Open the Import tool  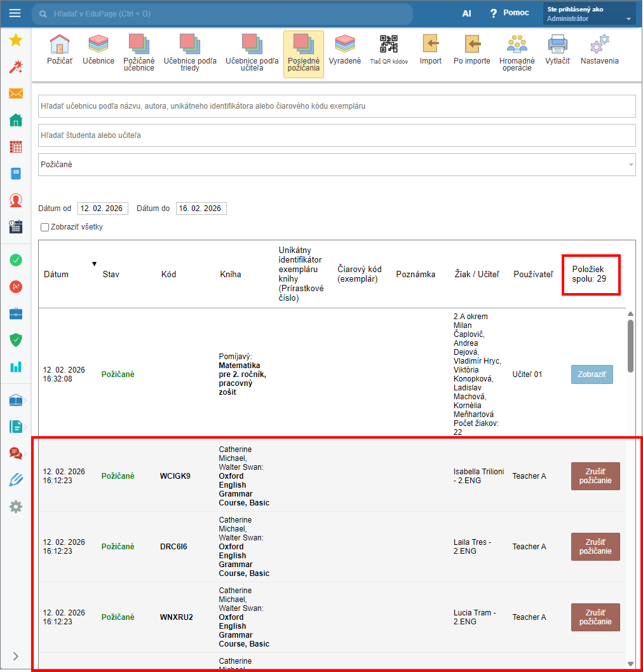pyautogui.click(x=430, y=50)
